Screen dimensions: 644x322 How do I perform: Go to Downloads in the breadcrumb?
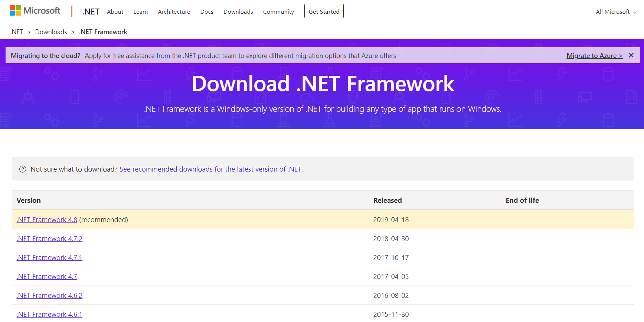[x=51, y=32]
